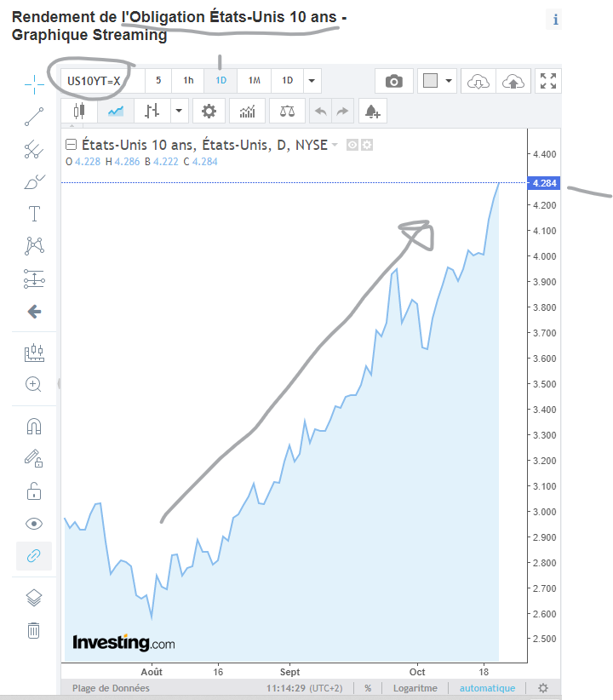Image resolution: width=613 pixels, height=700 pixels.
Task: Edit the US10YT=X symbol field
Action: point(102,81)
